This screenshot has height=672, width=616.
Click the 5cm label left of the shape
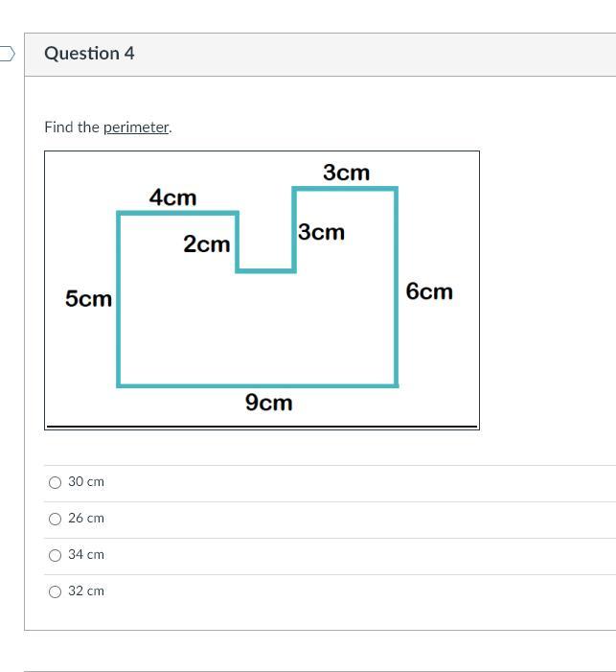tap(88, 299)
